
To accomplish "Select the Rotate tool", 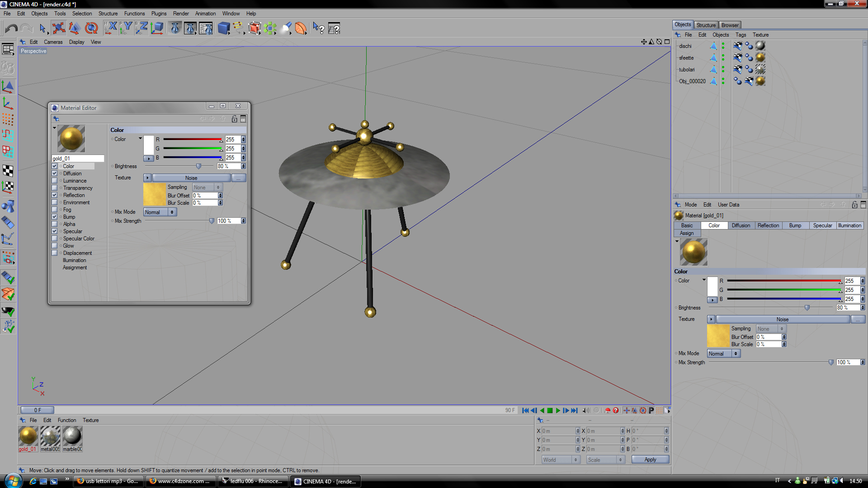I will click(91, 28).
